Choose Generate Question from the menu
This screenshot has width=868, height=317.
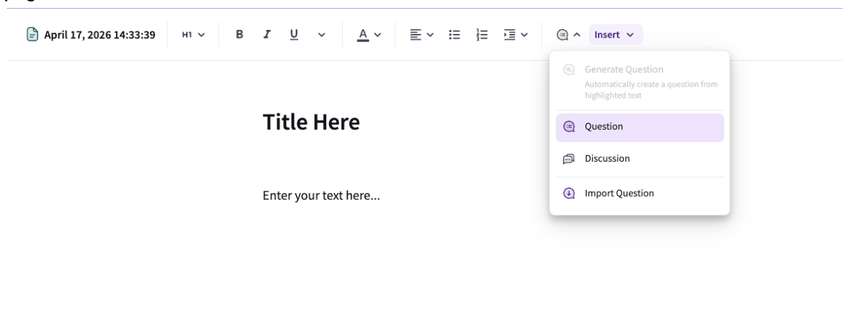click(x=640, y=81)
